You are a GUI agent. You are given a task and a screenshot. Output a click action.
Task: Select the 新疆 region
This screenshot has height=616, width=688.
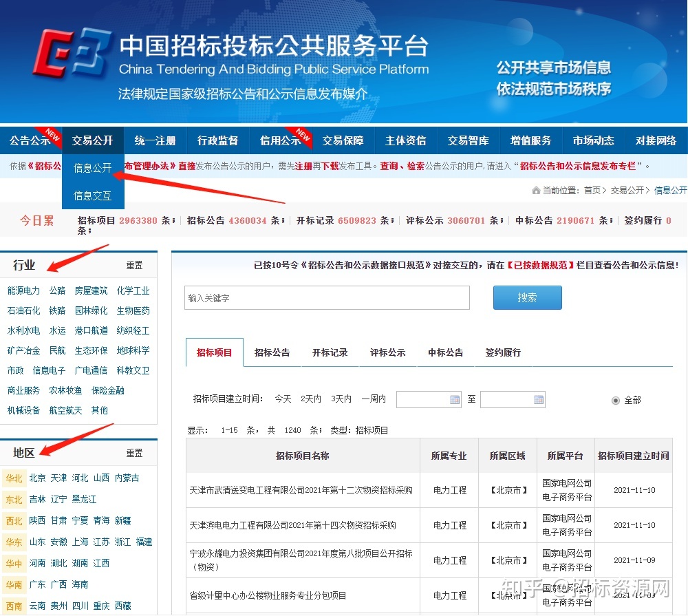tap(122, 520)
